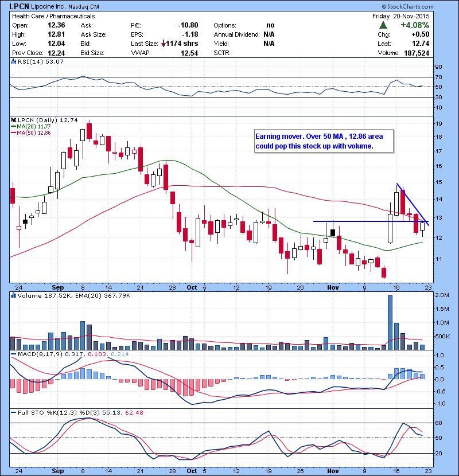
Task: Click the 80 level on stochastic axis
Action: coord(439,423)
